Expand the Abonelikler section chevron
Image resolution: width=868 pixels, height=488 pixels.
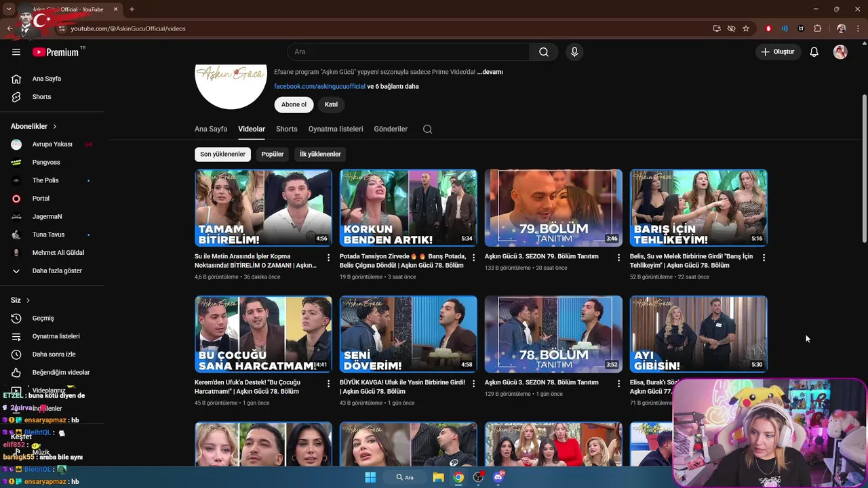55,126
